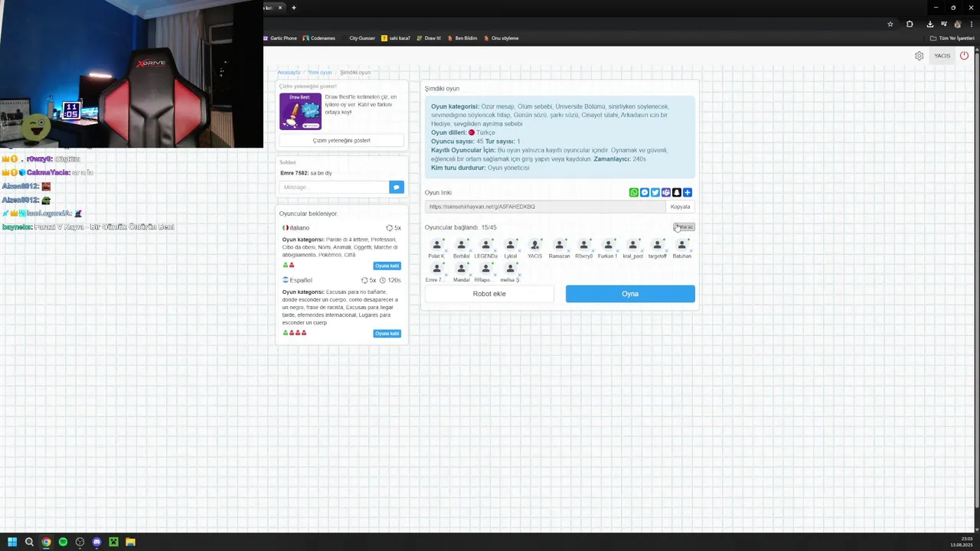This screenshot has width=980, height=551.
Task: Open sahi kaca? bookmark
Action: coord(396,38)
